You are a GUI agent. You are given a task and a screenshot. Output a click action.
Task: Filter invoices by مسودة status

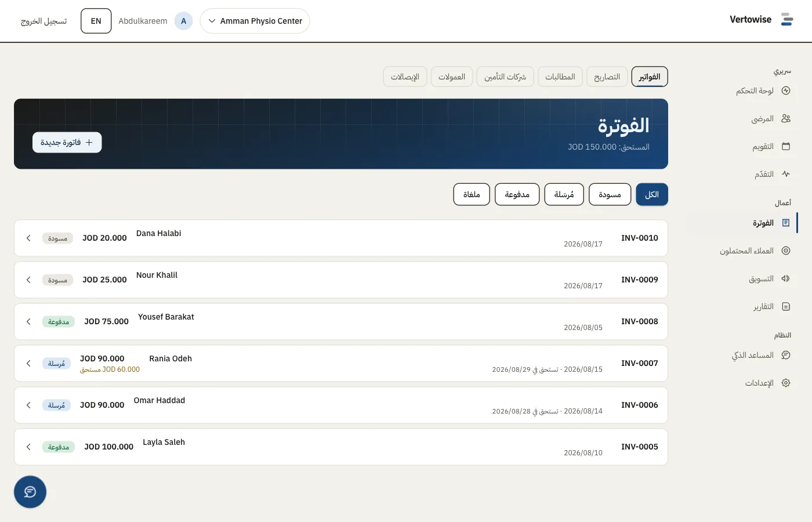[610, 194]
